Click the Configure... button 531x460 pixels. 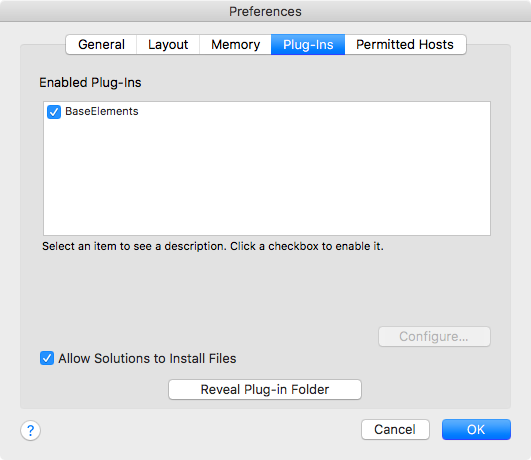(x=434, y=336)
